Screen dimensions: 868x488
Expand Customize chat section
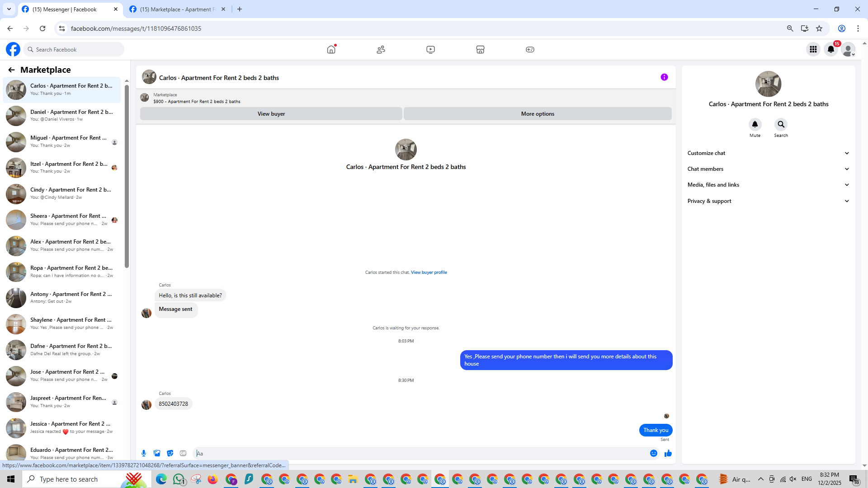[x=768, y=153]
